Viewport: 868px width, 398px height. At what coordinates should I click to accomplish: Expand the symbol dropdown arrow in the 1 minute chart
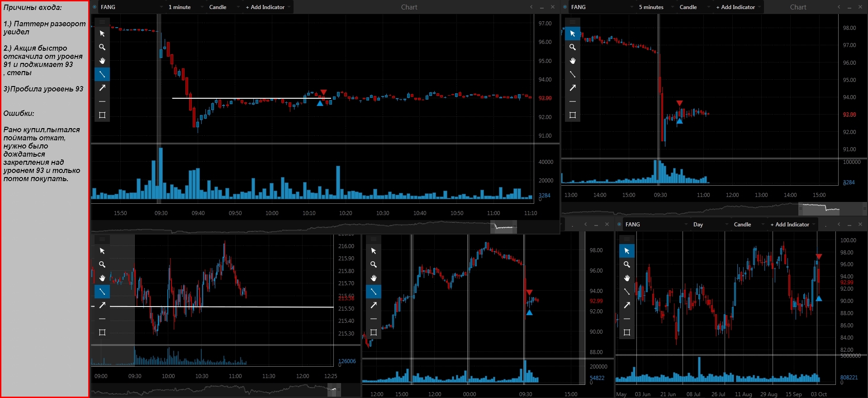pos(161,7)
